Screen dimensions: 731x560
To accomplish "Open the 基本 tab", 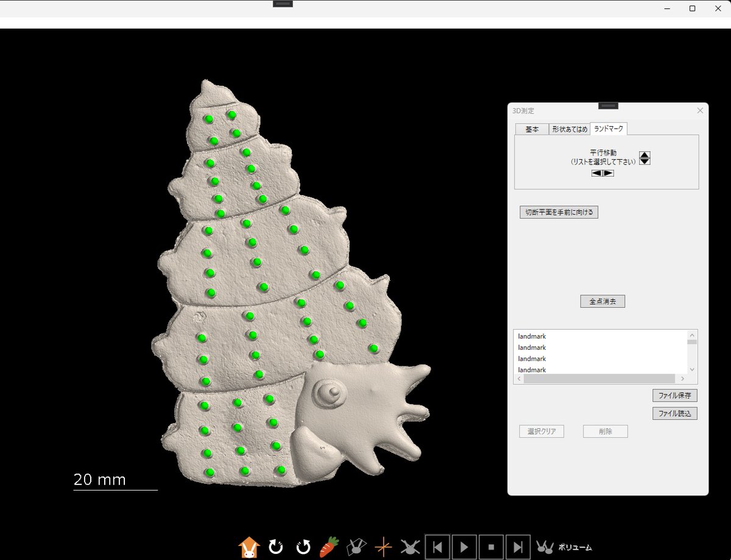I will tap(532, 129).
